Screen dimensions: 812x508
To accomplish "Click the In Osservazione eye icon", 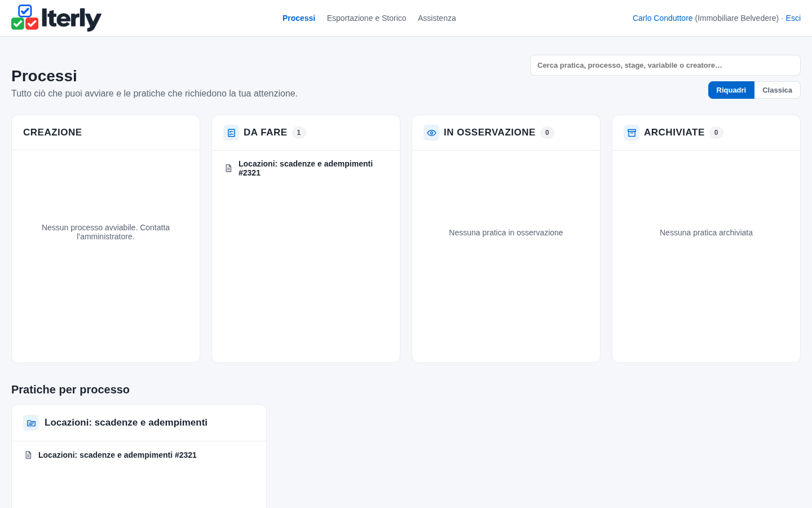I will (431, 133).
